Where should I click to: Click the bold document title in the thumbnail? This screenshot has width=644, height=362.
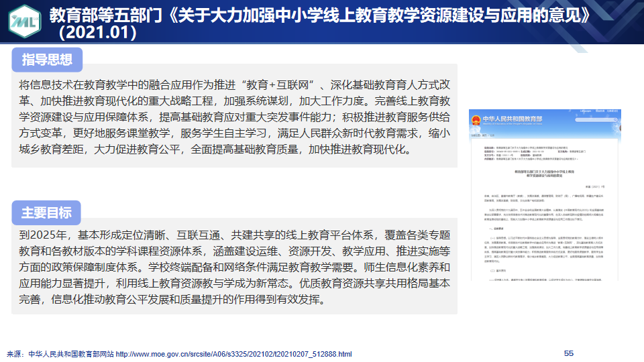click(x=544, y=174)
